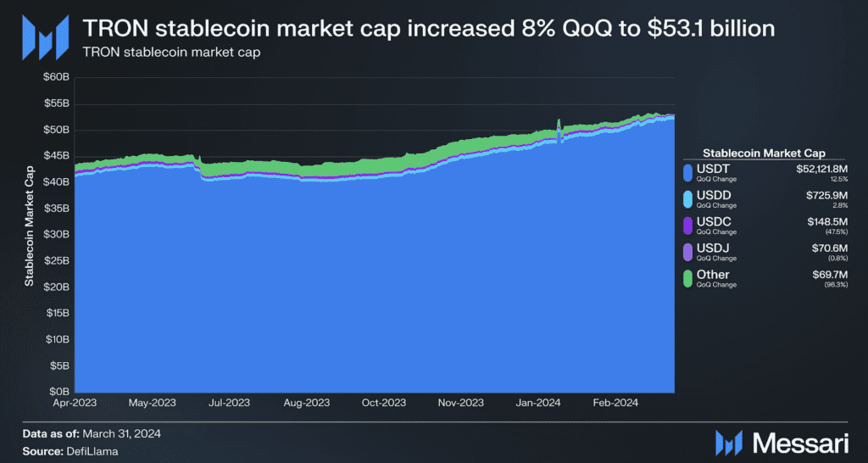Click the Apr-2023 x-axis label
Viewport: 868px width, 463px height.
coord(75,404)
